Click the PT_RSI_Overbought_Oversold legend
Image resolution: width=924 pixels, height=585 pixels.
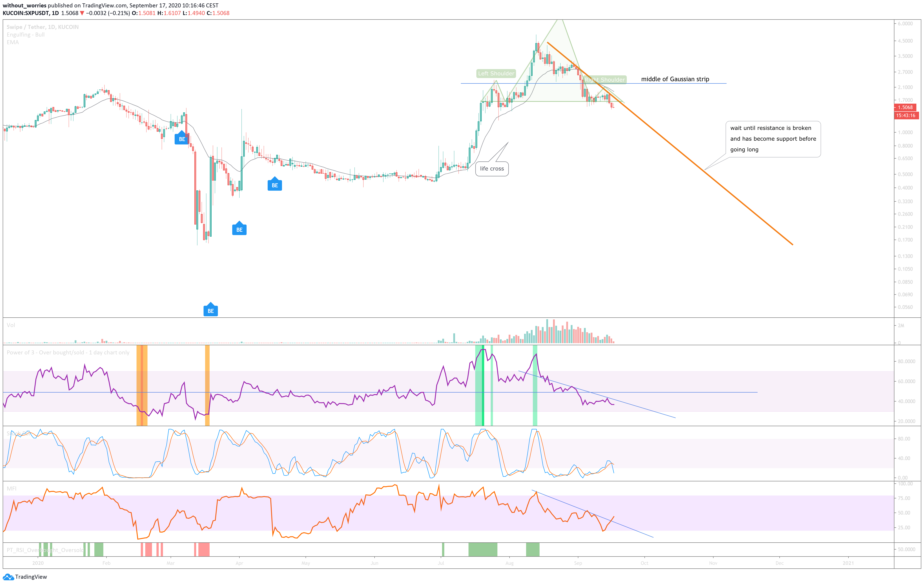pos(45,550)
